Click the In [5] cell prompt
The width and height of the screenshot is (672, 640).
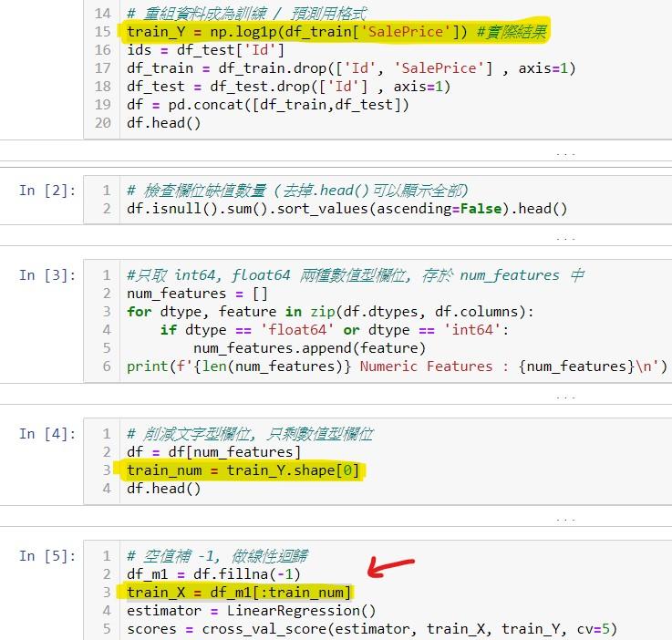pyautogui.click(x=47, y=555)
